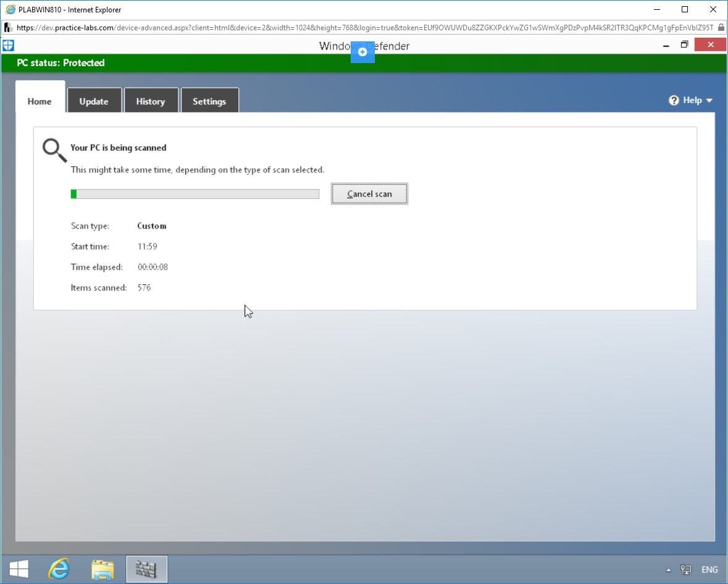The height and width of the screenshot is (584, 728).
Task: Click the 'Scan type:' label
Action: (90, 226)
